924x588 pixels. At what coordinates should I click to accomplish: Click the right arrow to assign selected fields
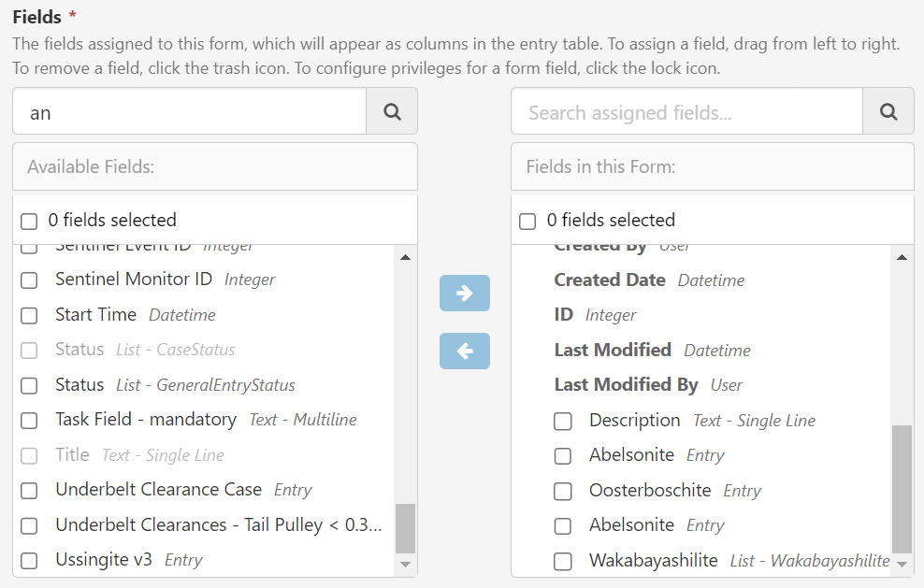(464, 293)
